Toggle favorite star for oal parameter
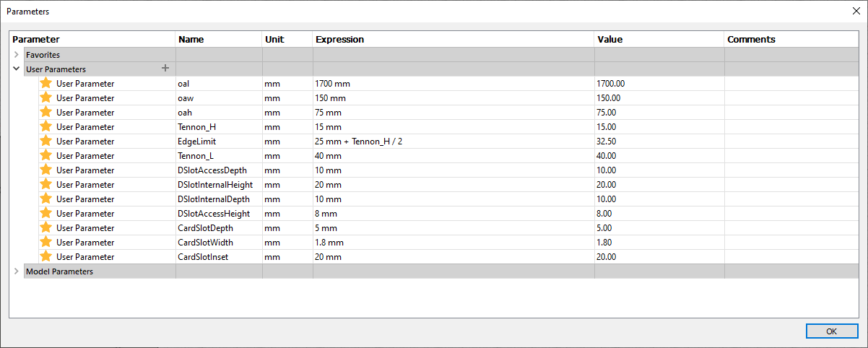The height and width of the screenshot is (348, 868). click(x=46, y=83)
